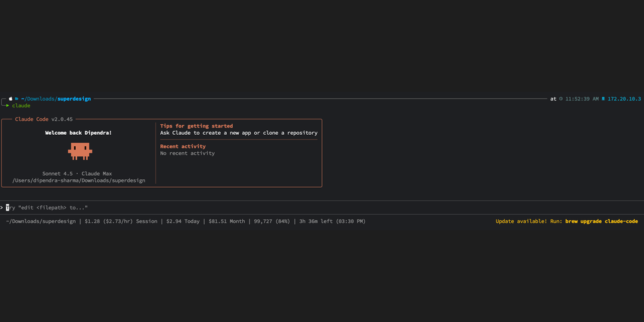Click the Claude pixel mascot icon
The width and height of the screenshot is (644, 322).
coord(80,151)
